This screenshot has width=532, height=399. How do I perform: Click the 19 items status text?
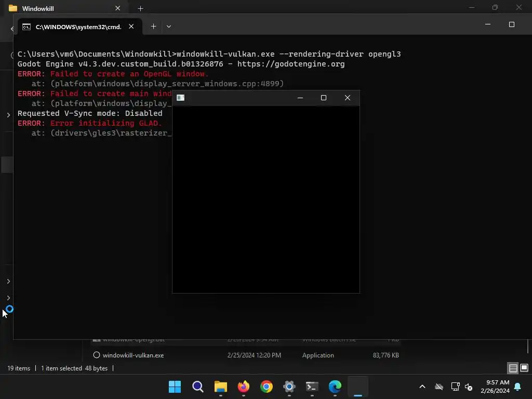(19, 368)
